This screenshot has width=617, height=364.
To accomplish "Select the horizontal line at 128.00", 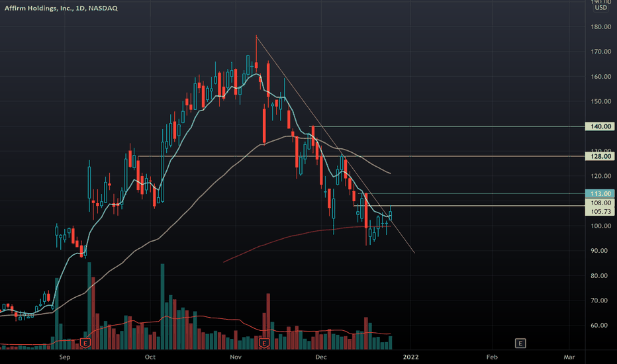I will click(361, 156).
